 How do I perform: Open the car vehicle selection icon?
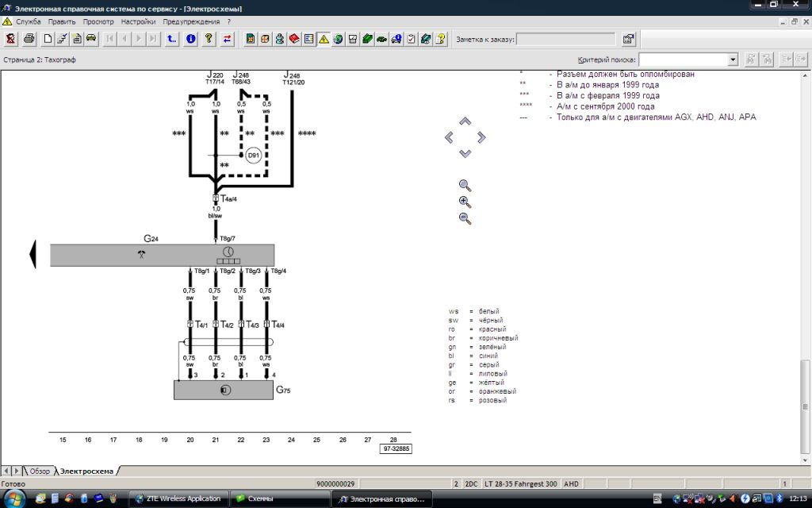[91, 39]
